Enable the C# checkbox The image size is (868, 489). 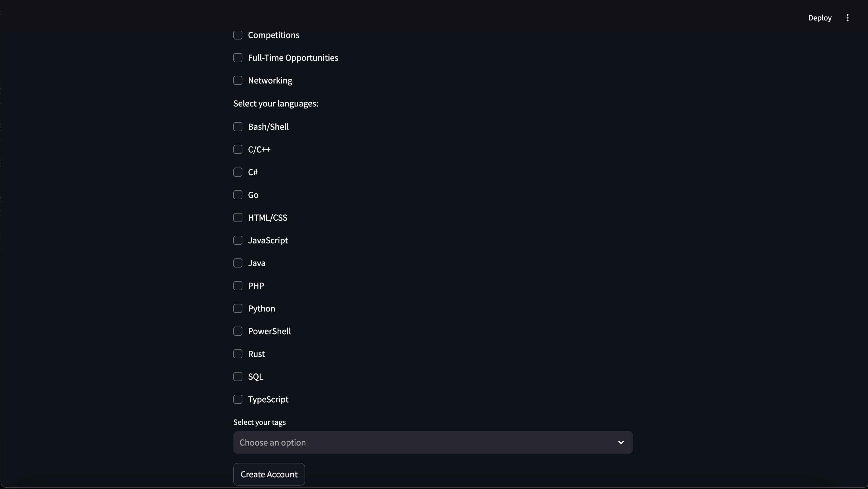238,172
